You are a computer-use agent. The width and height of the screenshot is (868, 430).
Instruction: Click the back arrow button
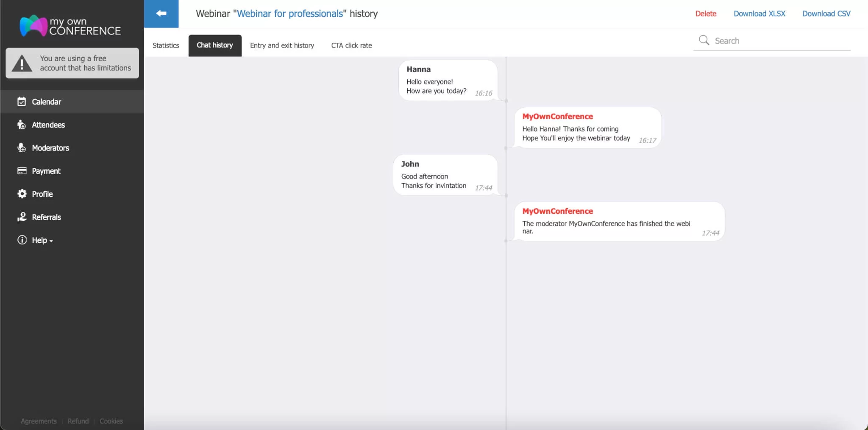click(x=161, y=13)
